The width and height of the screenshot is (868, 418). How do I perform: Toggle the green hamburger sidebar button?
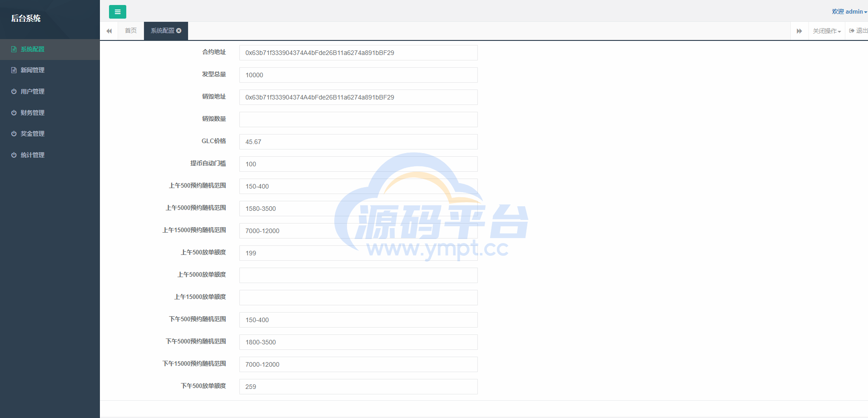[x=117, y=12]
